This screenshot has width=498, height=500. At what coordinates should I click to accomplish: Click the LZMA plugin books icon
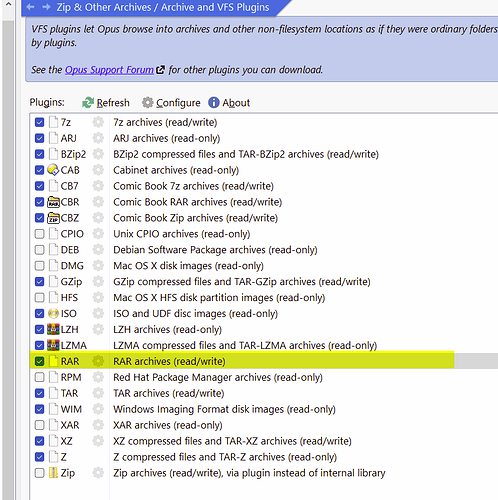tap(53, 345)
